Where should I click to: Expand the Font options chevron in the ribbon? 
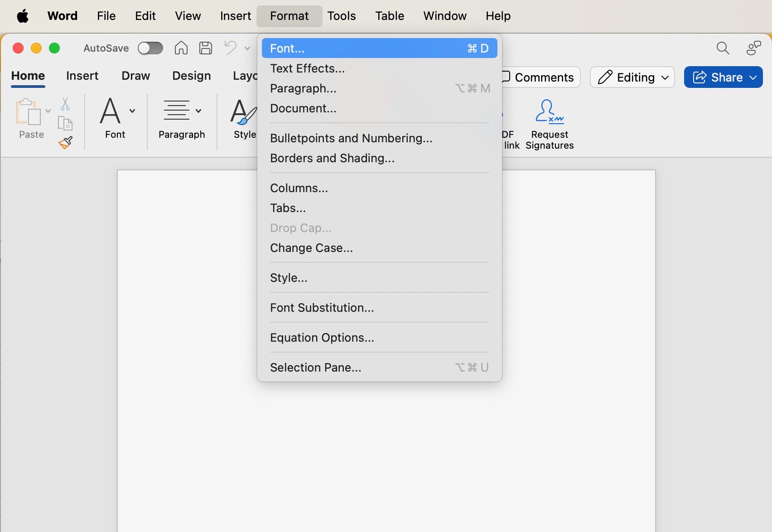click(132, 110)
